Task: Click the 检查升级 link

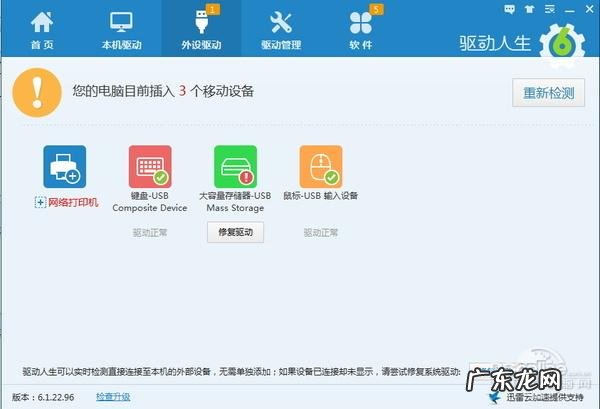Action: pos(113,397)
